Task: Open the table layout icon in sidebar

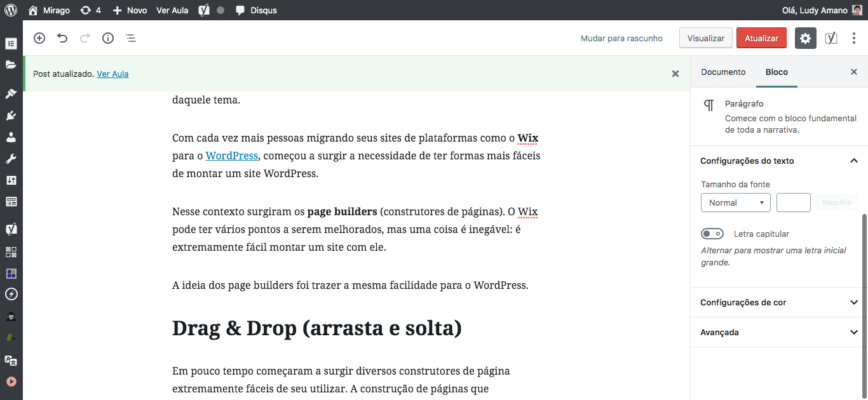Action: 11,201
